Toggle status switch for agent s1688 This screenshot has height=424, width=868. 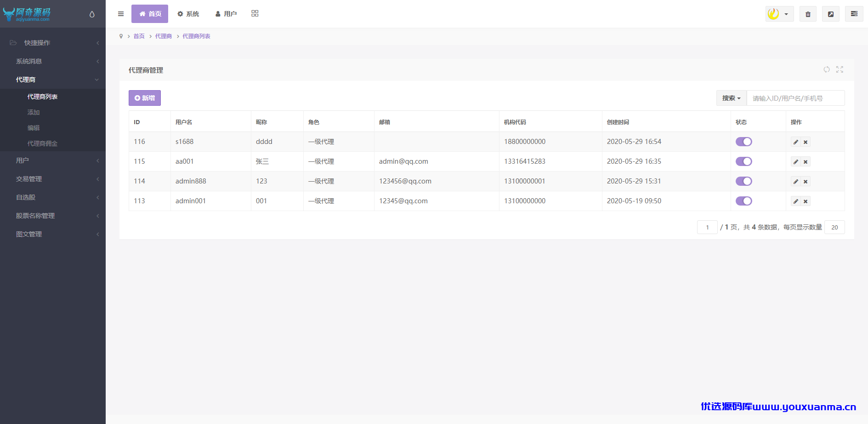tap(744, 142)
